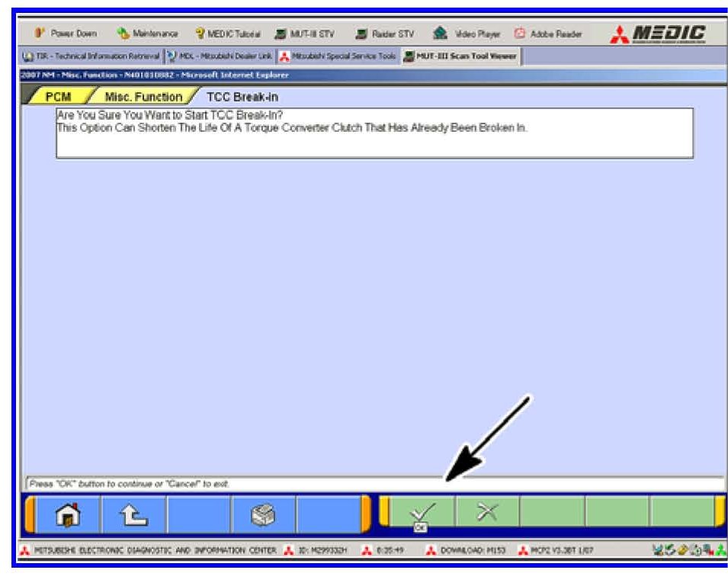Launch the MEDIC Tutorial
Screen dimensions: 728x586
click(227, 34)
